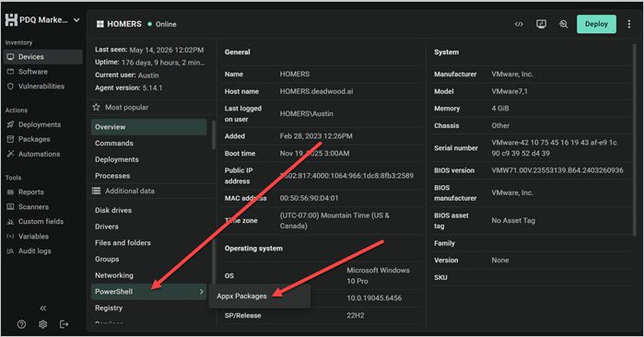Open Scanners under Tools
The height and width of the screenshot is (337, 644).
(x=33, y=207)
